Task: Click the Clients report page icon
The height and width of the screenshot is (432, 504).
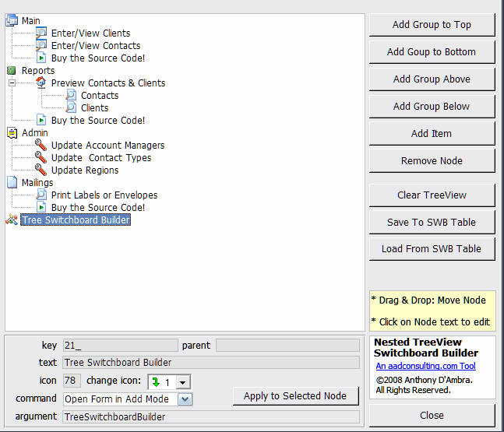Action: tap(71, 107)
